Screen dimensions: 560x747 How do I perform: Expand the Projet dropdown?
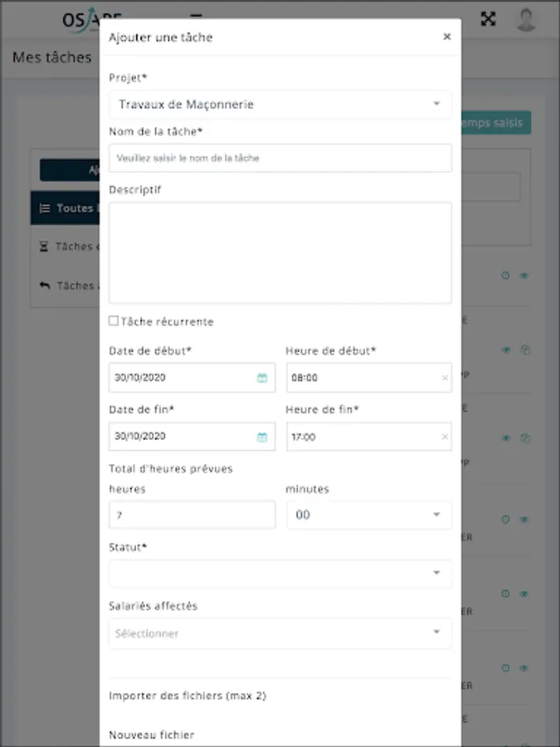click(x=436, y=105)
